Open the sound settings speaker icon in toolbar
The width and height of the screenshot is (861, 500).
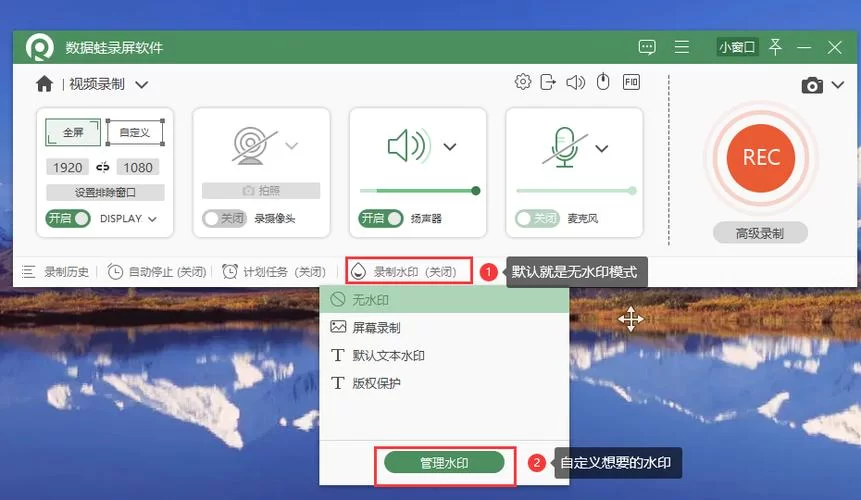click(x=575, y=82)
